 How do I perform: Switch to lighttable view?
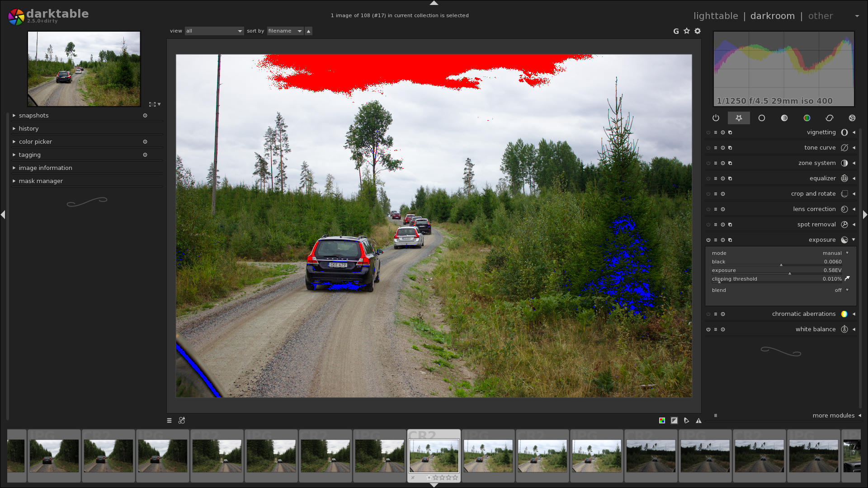tap(716, 16)
